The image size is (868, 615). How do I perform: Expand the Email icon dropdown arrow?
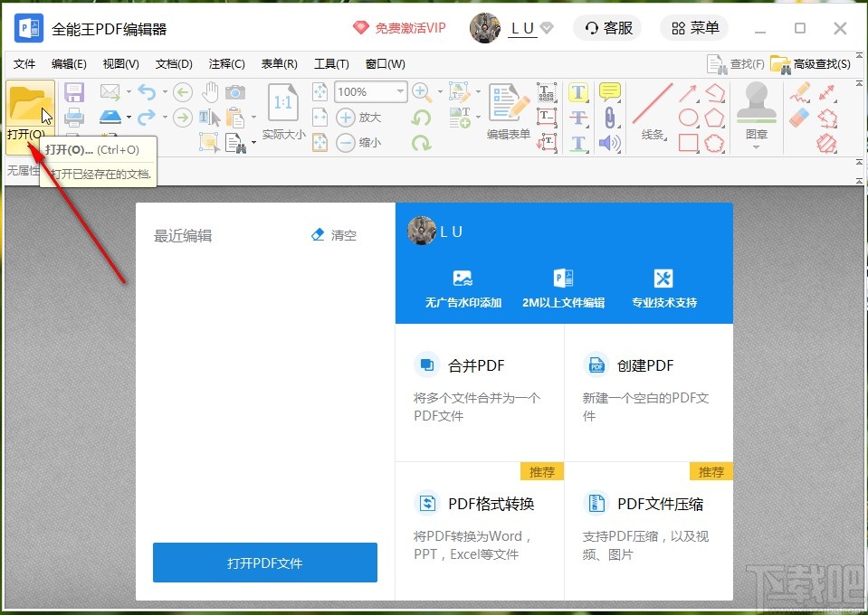129,92
